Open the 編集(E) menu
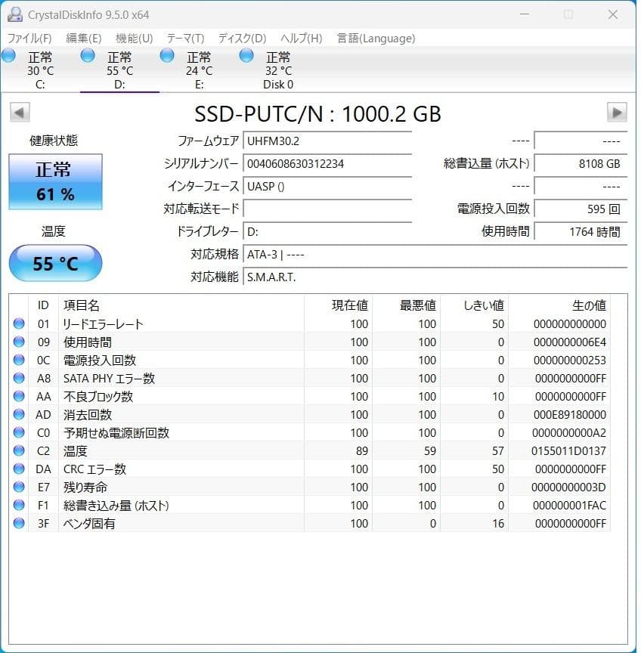Image resolution: width=644 pixels, height=653 pixels. (x=83, y=39)
